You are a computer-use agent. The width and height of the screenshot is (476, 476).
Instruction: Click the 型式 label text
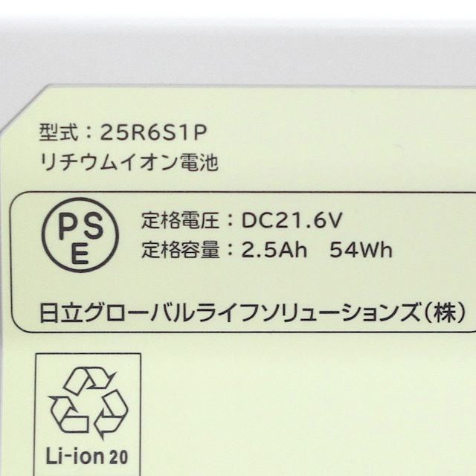(x=59, y=132)
